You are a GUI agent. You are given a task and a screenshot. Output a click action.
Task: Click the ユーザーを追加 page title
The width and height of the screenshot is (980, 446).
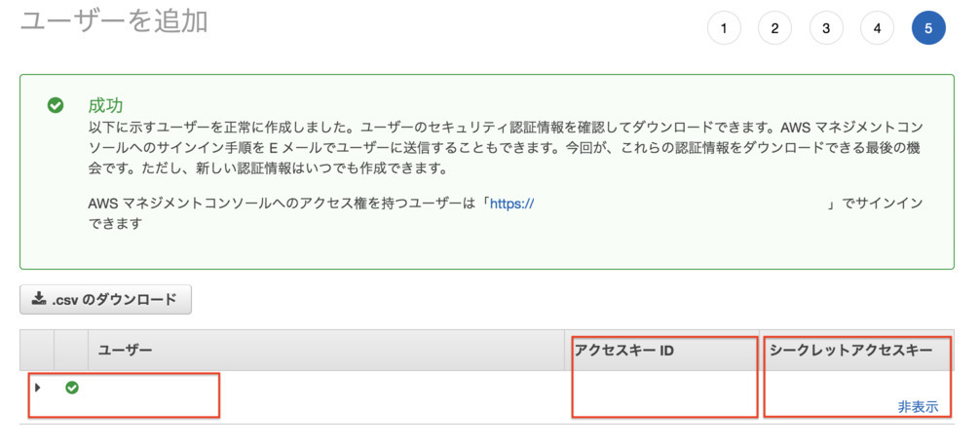(x=114, y=21)
